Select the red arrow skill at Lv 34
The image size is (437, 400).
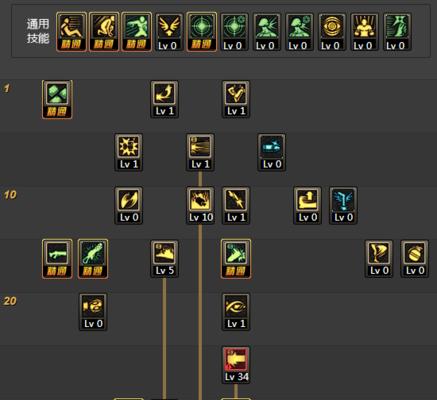click(x=236, y=364)
